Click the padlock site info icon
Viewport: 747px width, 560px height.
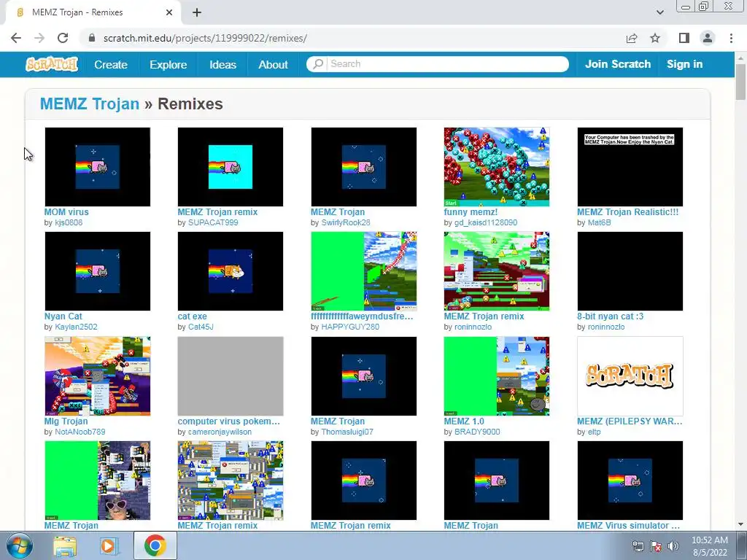(92, 38)
